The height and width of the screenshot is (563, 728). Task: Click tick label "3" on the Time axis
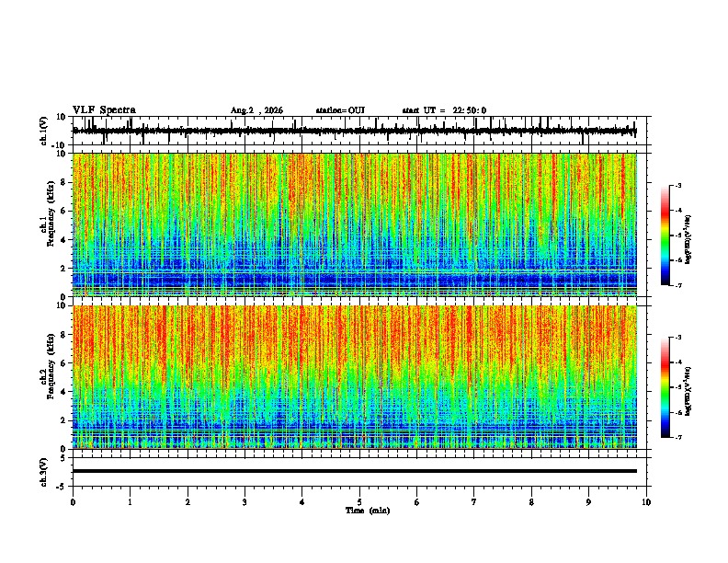tap(245, 502)
